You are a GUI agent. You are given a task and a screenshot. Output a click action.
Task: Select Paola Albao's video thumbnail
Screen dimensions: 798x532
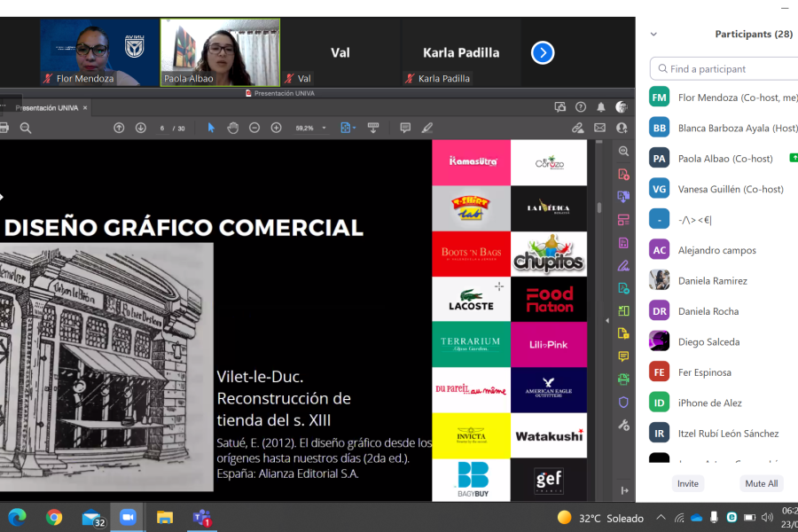[220, 52]
